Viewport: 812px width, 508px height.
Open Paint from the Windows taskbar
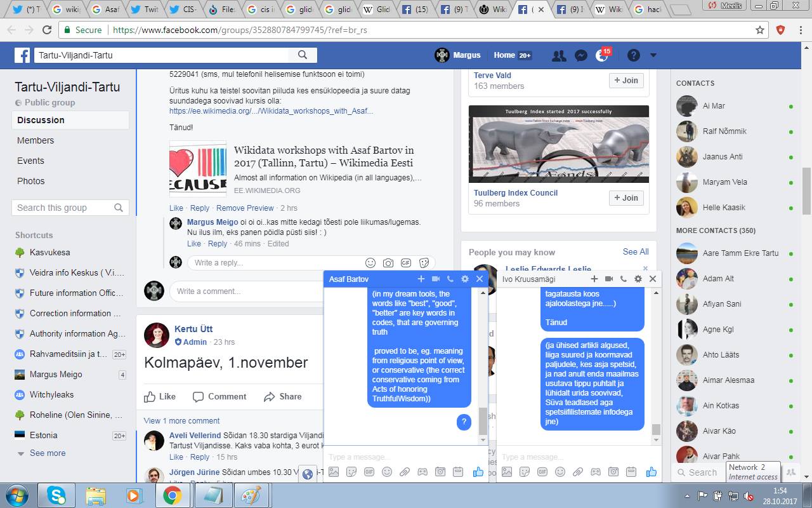point(252,495)
